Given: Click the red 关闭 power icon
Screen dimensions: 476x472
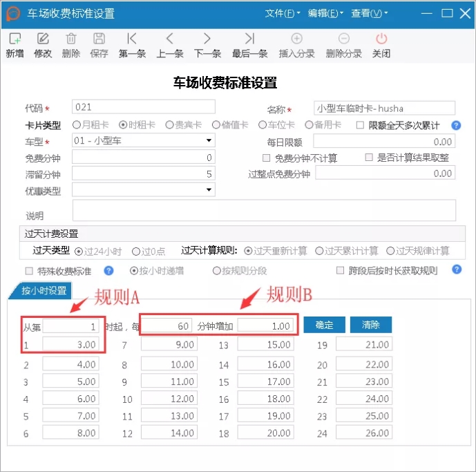Looking at the screenshot, I should (x=381, y=39).
